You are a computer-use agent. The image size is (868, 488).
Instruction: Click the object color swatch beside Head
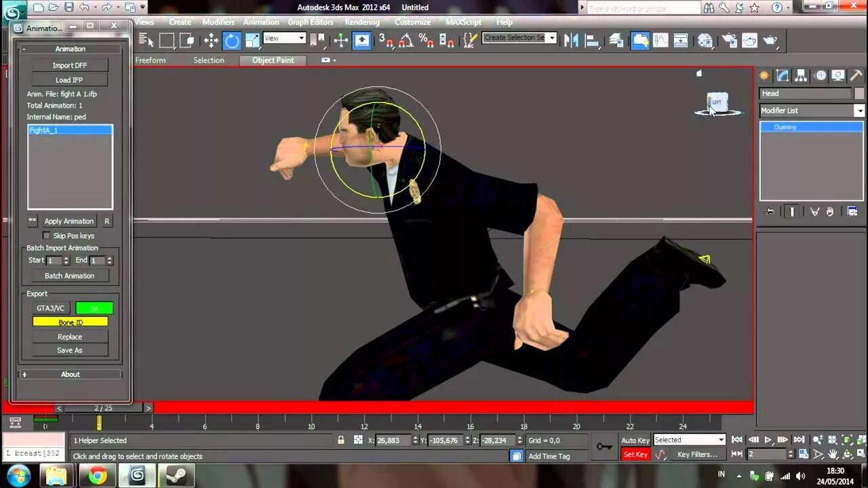pyautogui.click(x=859, y=94)
